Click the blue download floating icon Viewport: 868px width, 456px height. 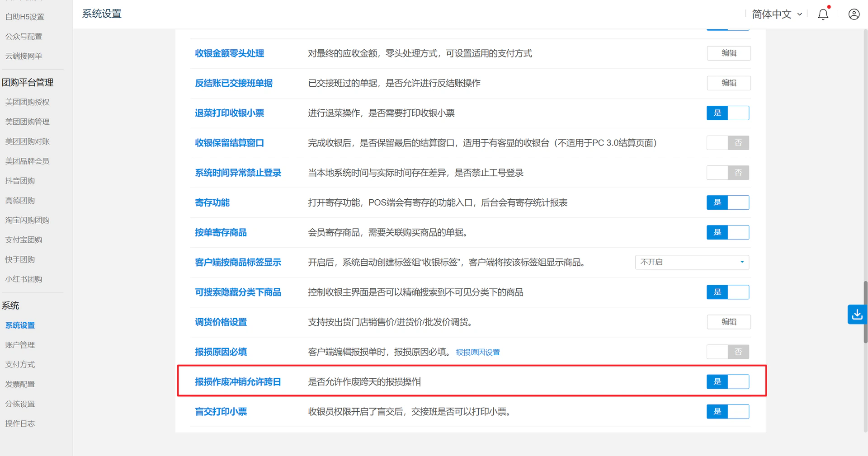(857, 314)
